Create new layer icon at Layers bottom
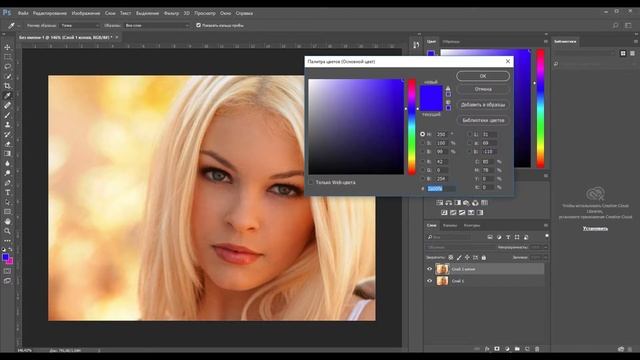The image size is (640, 360). pos(527,349)
